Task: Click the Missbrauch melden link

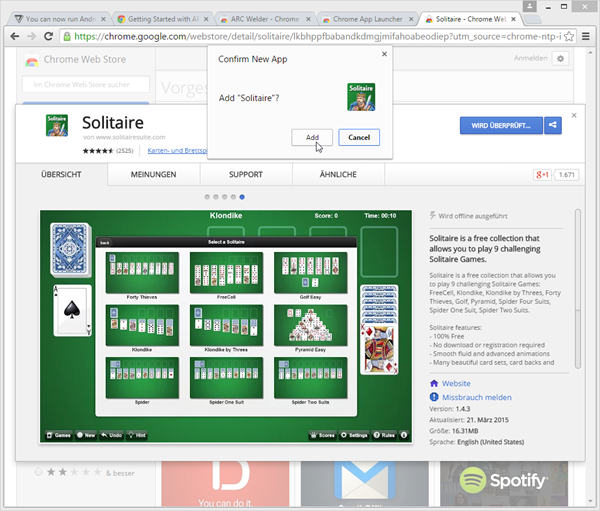Action: tap(477, 397)
